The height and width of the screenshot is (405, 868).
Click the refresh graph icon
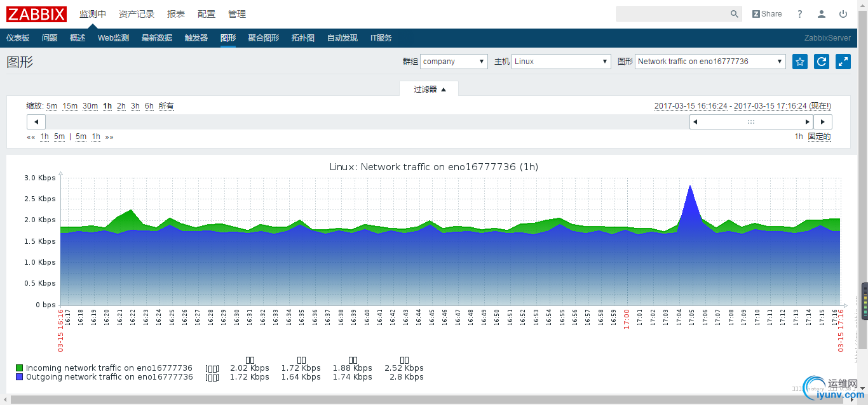(822, 62)
